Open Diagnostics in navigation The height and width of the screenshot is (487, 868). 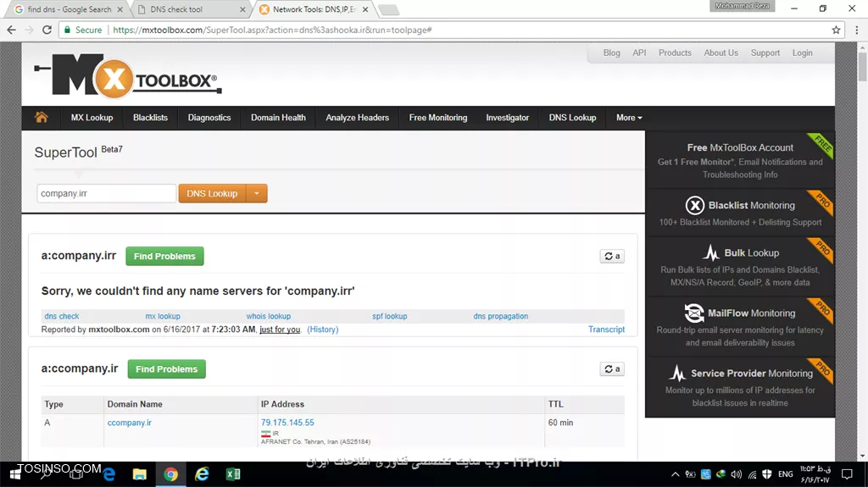(x=209, y=118)
